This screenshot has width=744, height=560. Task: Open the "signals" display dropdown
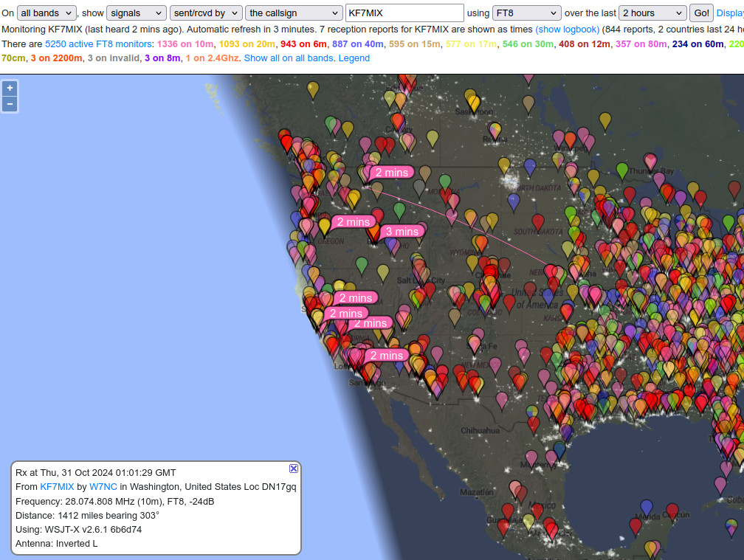click(x=135, y=13)
